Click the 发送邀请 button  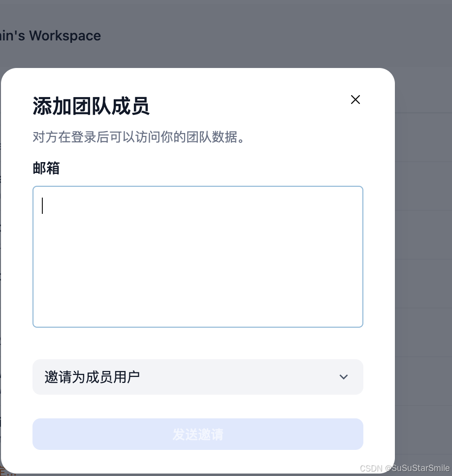[x=198, y=434]
